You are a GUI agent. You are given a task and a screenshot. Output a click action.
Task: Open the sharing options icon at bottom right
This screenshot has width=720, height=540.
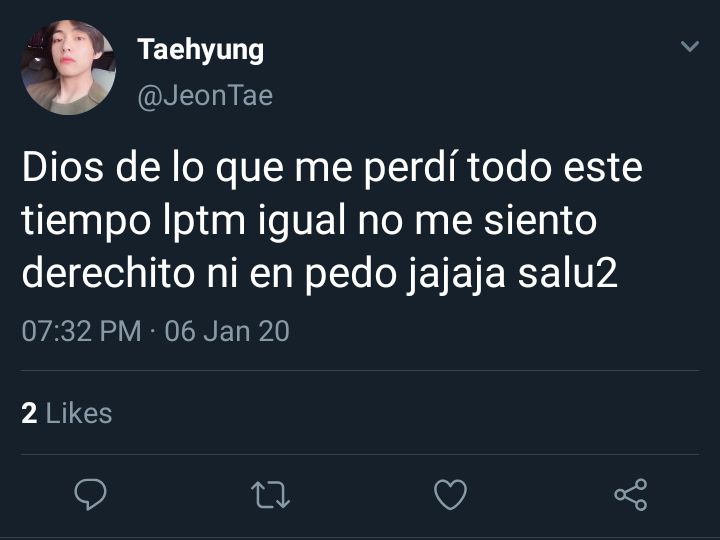(x=631, y=495)
